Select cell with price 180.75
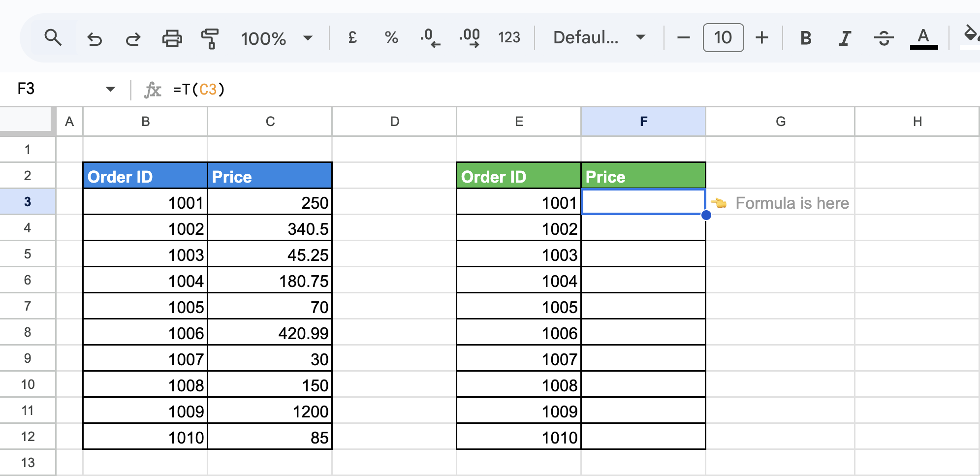 tap(270, 280)
